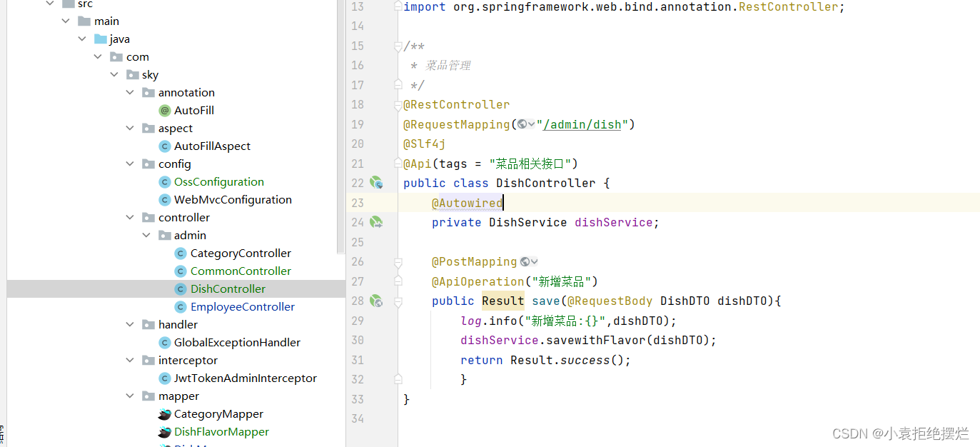The height and width of the screenshot is (447, 980).
Task: Click the highlighted Result return type
Action: click(x=503, y=301)
